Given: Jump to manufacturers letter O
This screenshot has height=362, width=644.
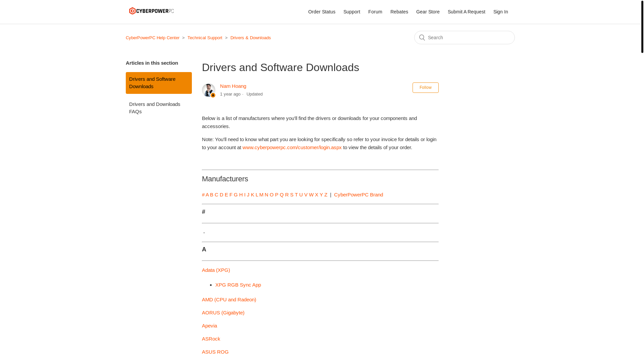Looking at the screenshot, I should pyautogui.click(x=272, y=195).
